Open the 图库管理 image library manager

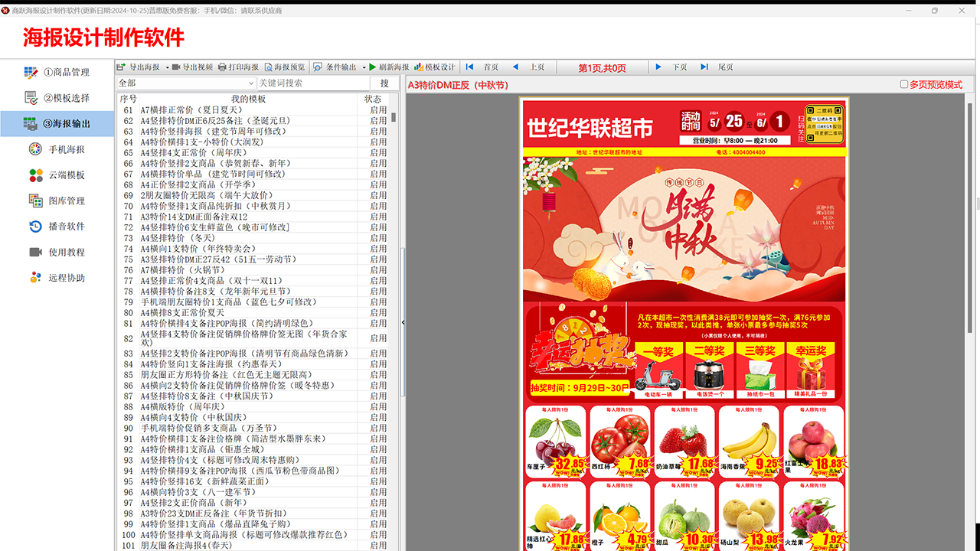pyautogui.click(x=57, y=201)
